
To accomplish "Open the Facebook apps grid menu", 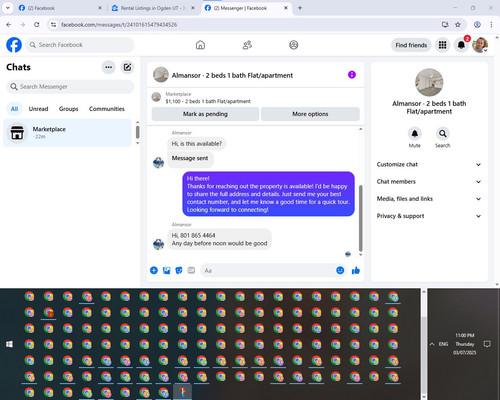I will point(442,45).
